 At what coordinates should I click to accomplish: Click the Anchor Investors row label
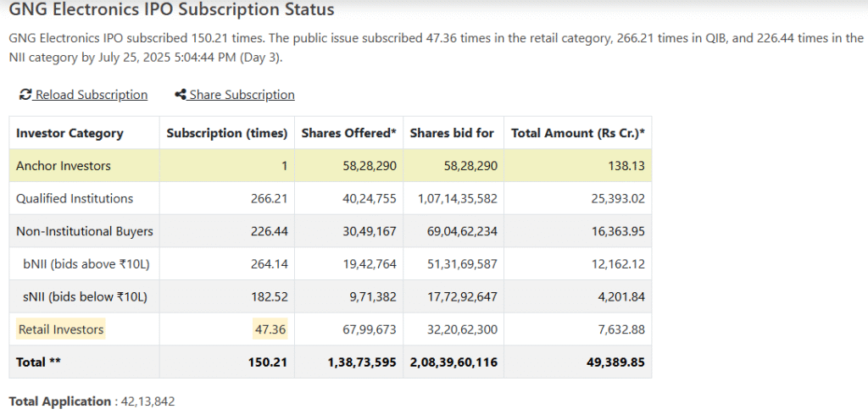tap(63, 166)
